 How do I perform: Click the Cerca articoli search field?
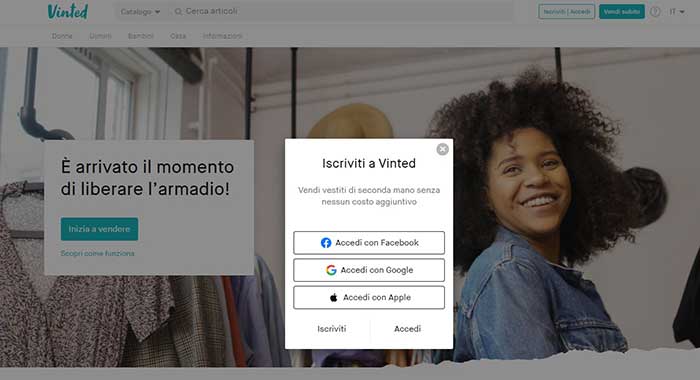(342, 11)
